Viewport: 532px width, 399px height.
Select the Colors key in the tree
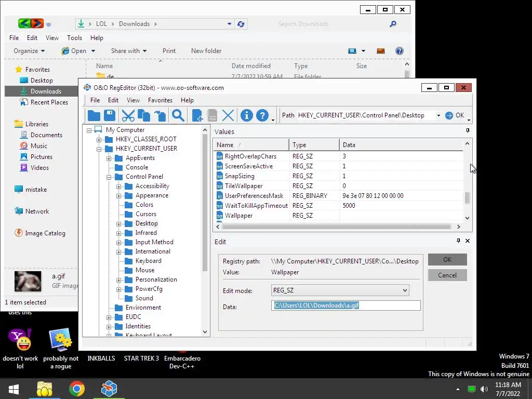pyautogui.click(x=144, y=205)
